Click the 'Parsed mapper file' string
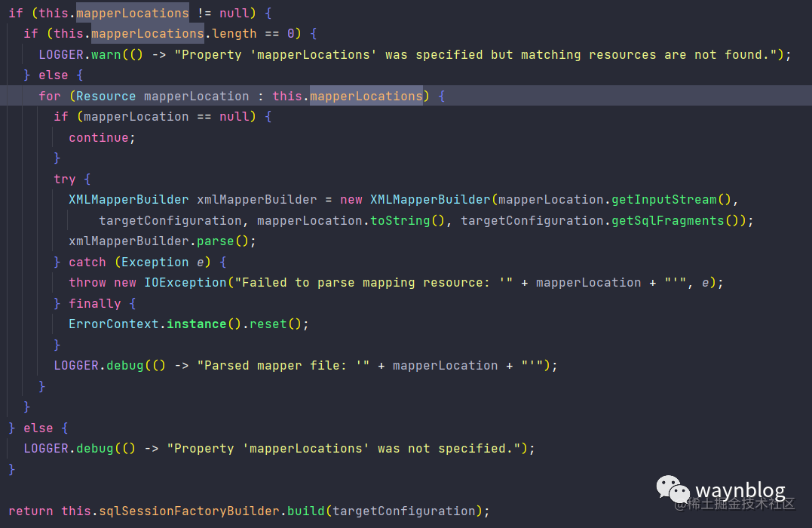 (283, 366)
